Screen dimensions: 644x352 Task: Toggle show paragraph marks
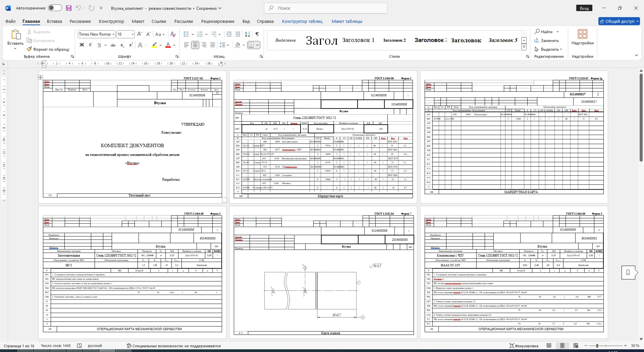(x=257, y=34)
